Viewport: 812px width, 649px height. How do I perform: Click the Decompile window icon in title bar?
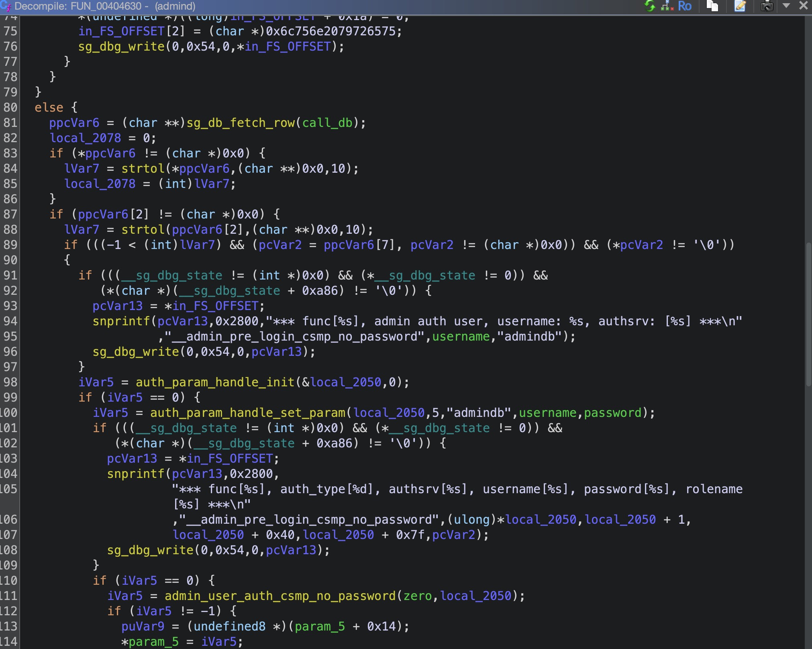point(6,6)
